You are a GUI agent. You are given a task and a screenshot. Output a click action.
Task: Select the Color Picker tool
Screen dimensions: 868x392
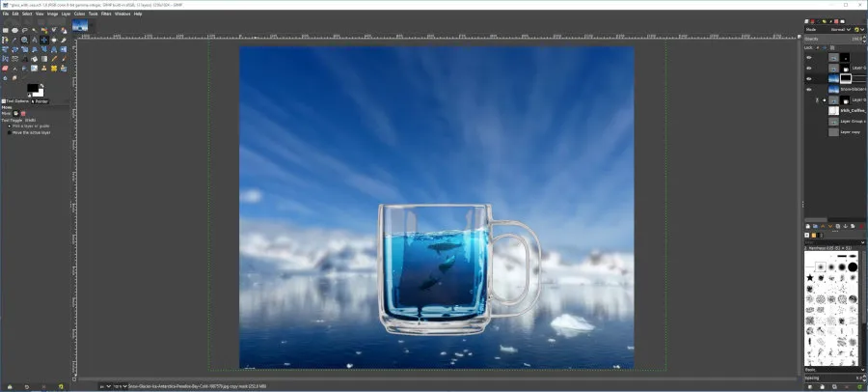pos(14,40)
